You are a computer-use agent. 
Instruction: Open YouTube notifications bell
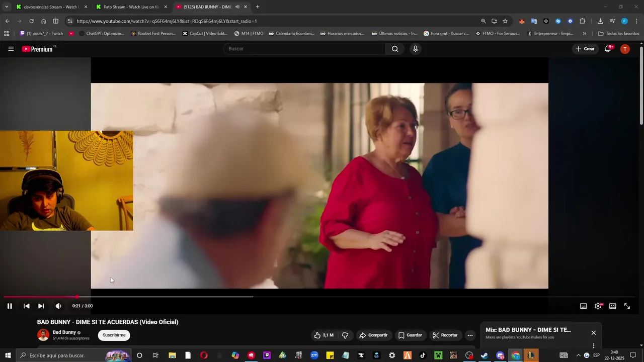click(608, 49)
